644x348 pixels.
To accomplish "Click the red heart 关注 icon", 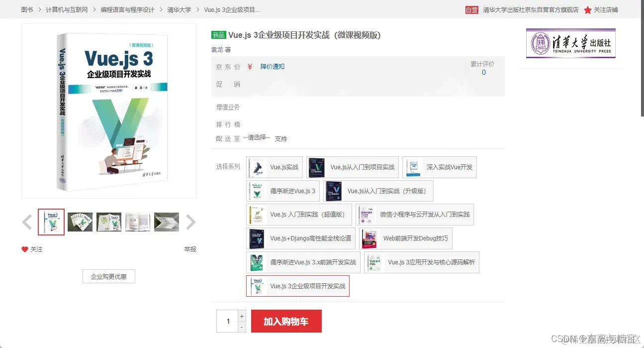I will [25, 249].
